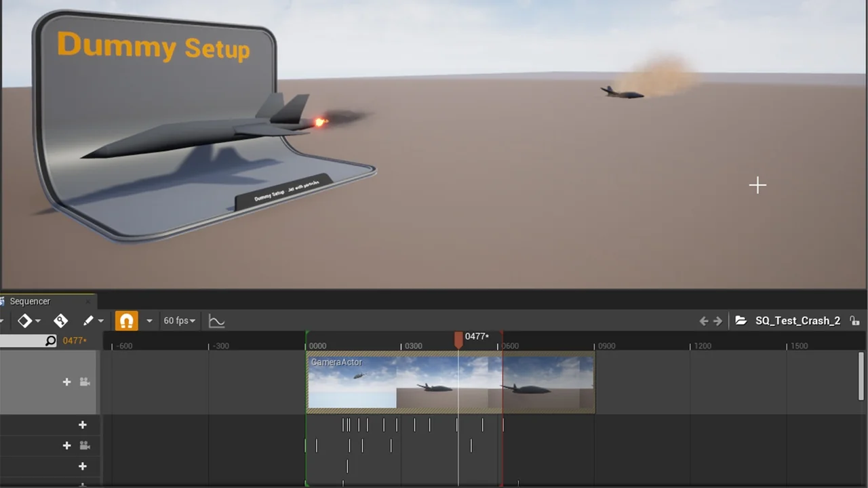
Task: Open the 60 fps frame rate dropdown
Action: pyautogui.click(x=179, y=321)
